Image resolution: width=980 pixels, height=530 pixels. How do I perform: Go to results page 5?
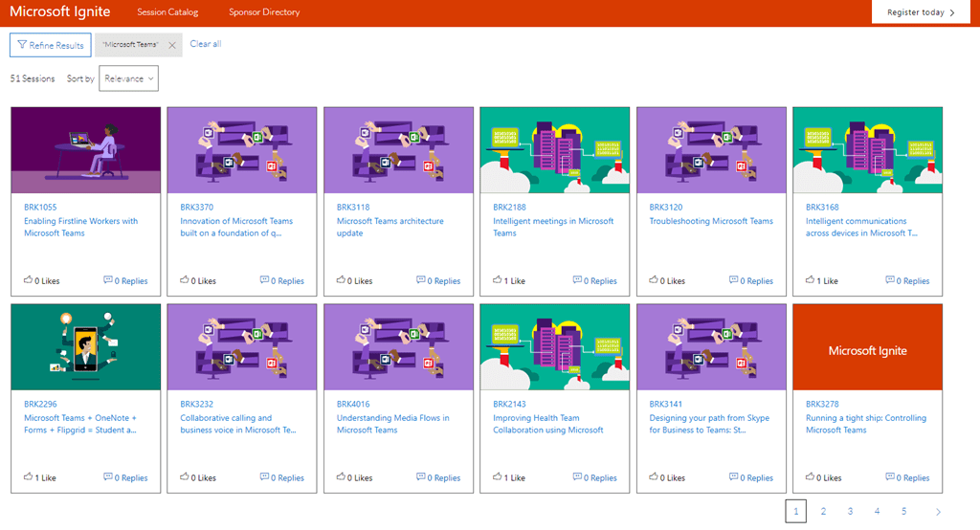pos(903,511)
